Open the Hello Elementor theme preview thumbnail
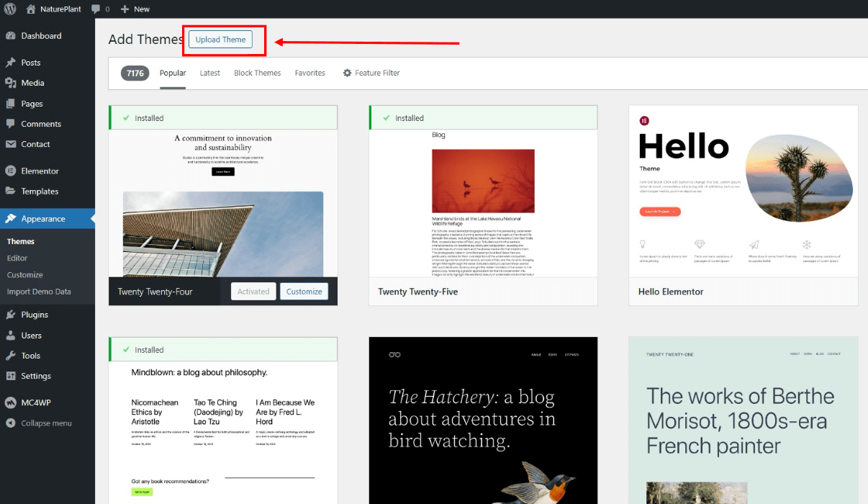Screen dimensions: 868x504 [743, 192]
